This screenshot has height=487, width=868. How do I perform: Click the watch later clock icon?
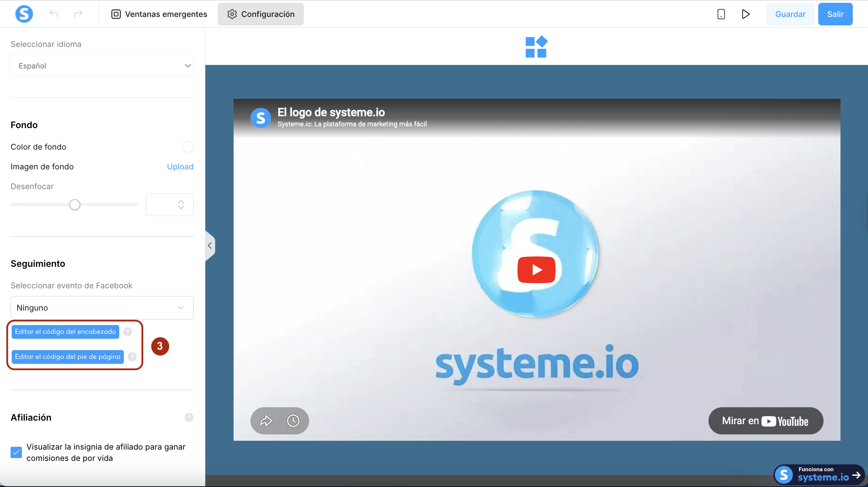pos(293,421)
